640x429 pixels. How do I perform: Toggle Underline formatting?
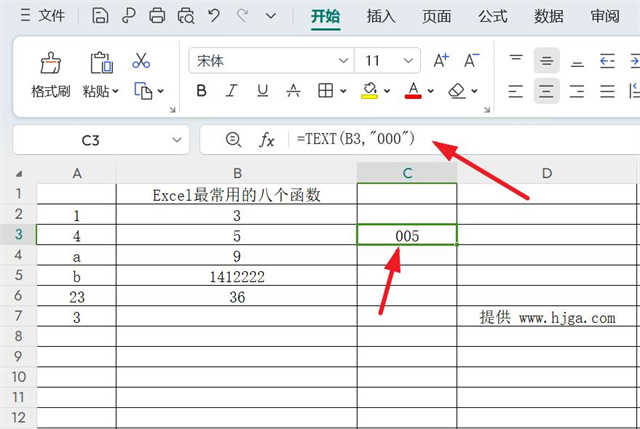click(x=262, y=91)
